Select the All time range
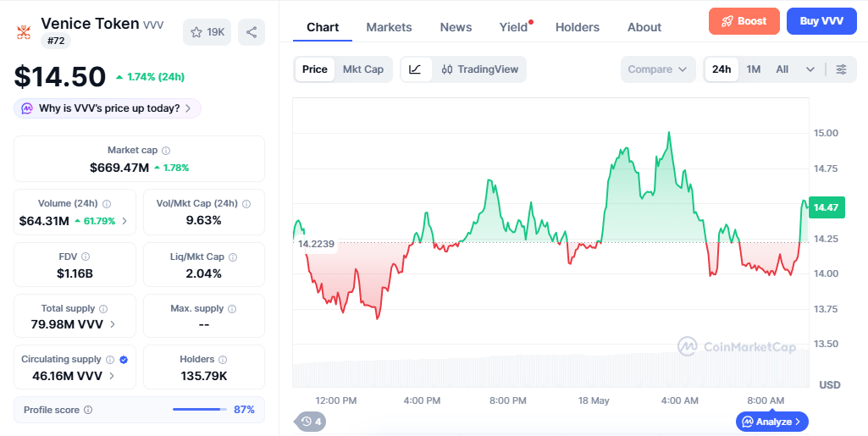Screen dimensions: 868x436 [x=782, y=69]
